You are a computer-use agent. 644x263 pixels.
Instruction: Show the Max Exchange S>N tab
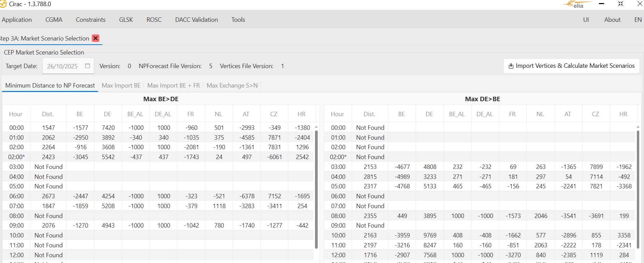pyautogui.click(x=232, y=86)
